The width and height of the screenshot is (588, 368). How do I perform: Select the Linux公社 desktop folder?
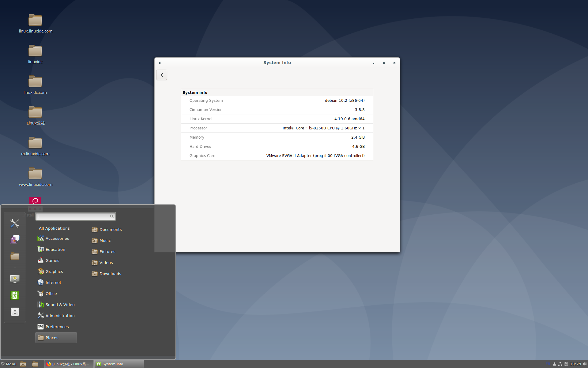tap(35, 116)
